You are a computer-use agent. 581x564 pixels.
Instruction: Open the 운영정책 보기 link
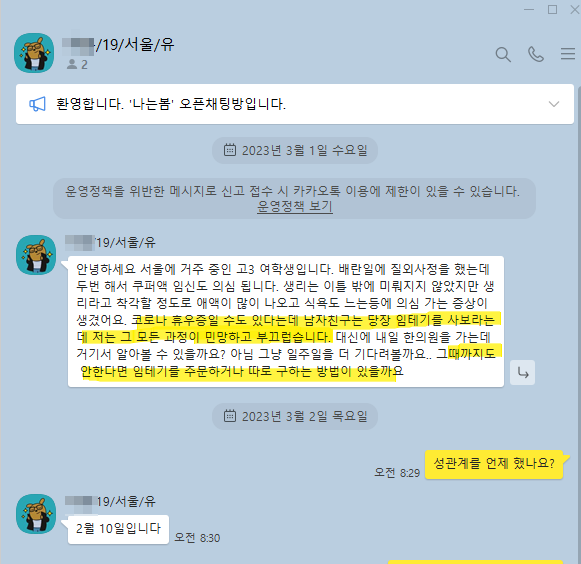(295, 206)
